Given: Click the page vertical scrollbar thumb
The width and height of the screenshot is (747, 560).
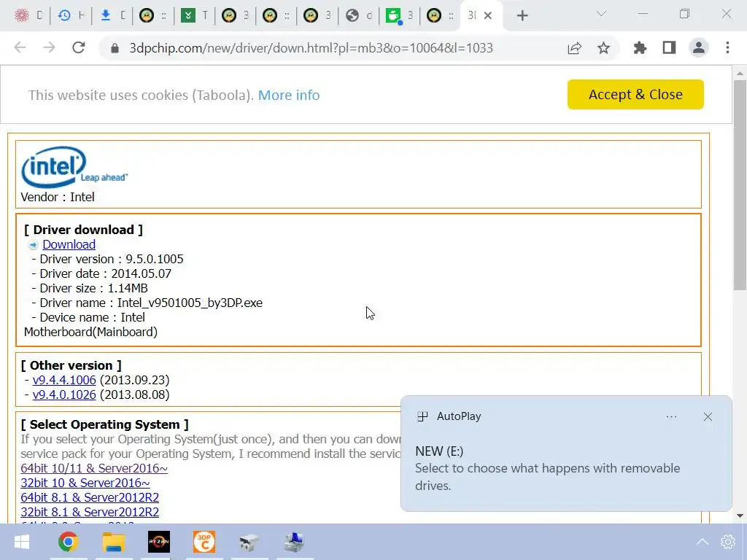Looking at the screenshot, I should click(740, 184).
